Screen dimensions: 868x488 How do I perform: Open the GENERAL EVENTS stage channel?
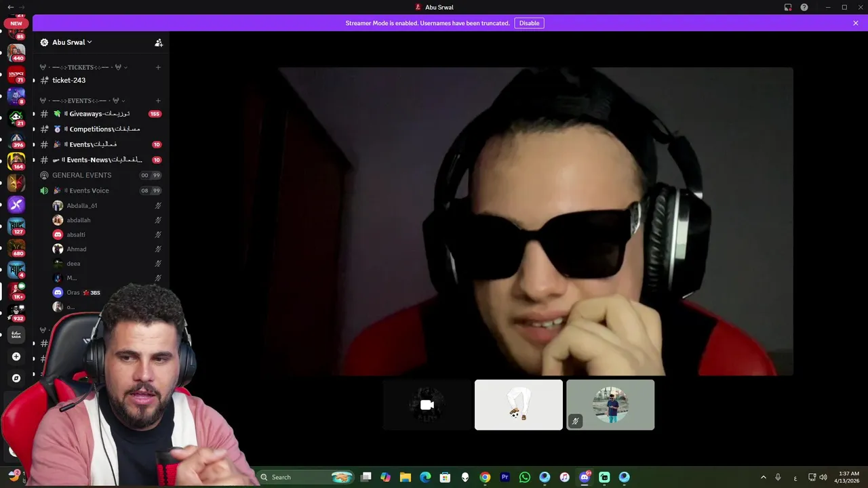(100, 175)
